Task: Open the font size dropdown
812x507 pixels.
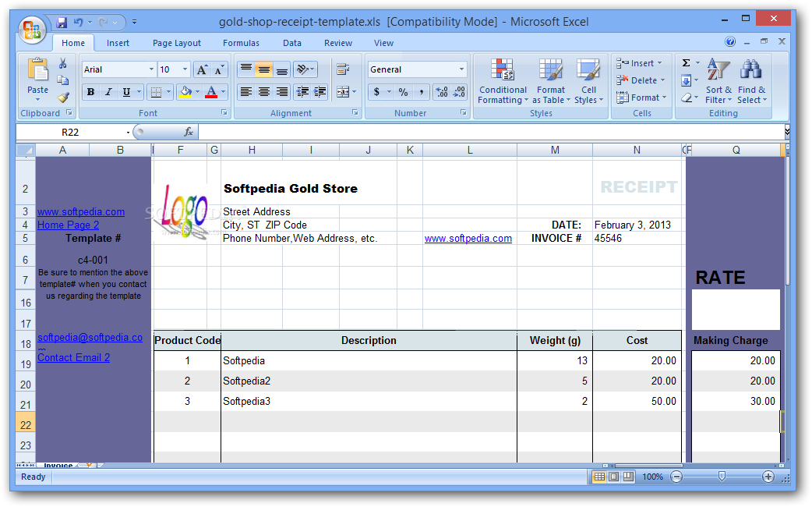Action: [x=185, y=69]
